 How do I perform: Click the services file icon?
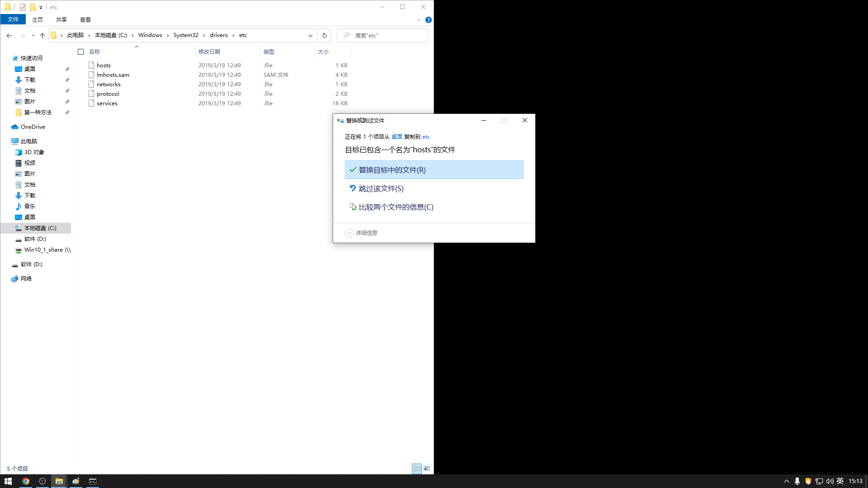(x=91, y=103)
